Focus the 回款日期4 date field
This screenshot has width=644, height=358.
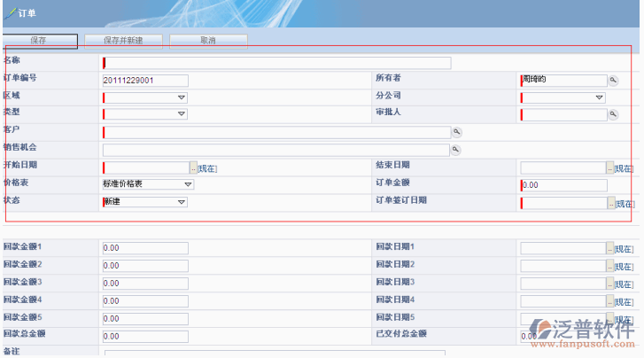tap(563, 301)
